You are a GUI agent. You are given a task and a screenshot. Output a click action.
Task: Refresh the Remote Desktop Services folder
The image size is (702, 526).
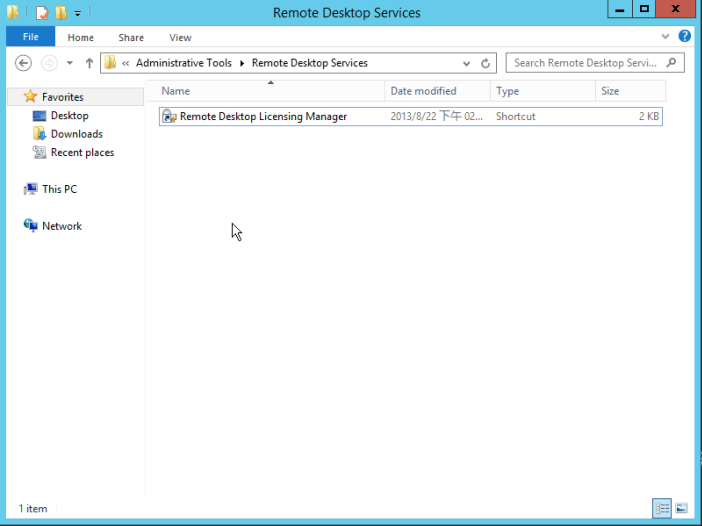pyautogui.click(x=486, y=63)
